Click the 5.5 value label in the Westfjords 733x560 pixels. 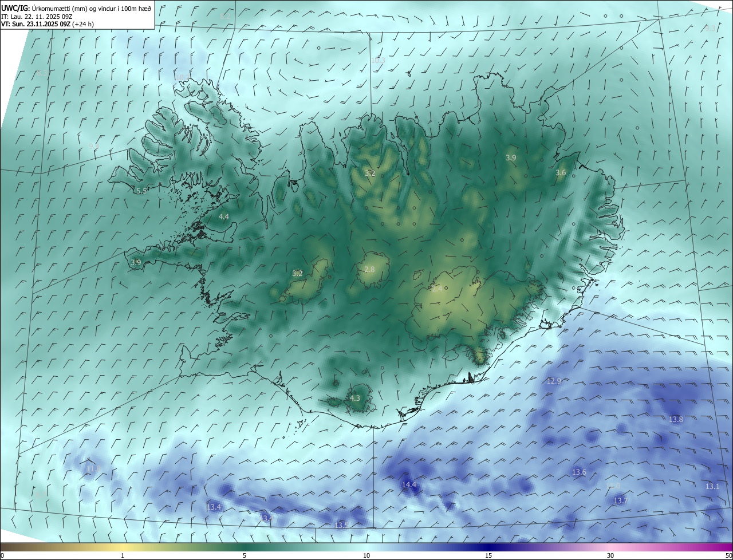tap(141, 191)
